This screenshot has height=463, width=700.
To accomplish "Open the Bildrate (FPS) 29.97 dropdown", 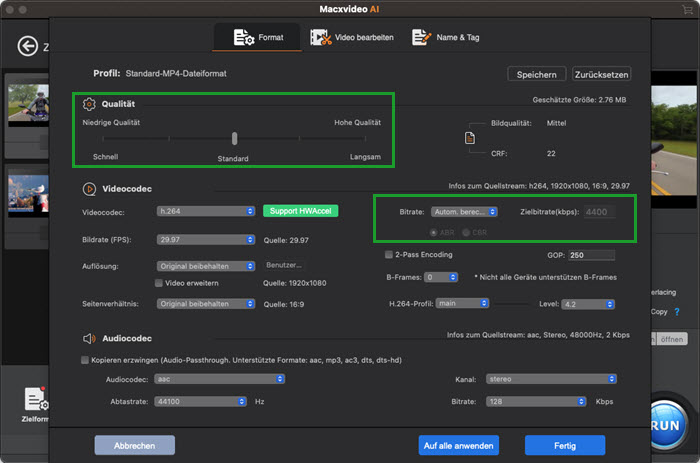I will pyautogui.click(x=206, y=240).
